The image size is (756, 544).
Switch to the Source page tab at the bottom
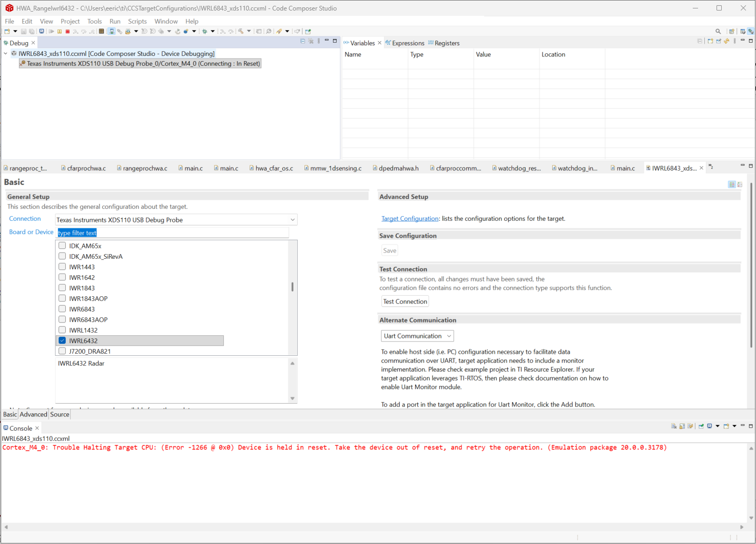tap(60, 414)
